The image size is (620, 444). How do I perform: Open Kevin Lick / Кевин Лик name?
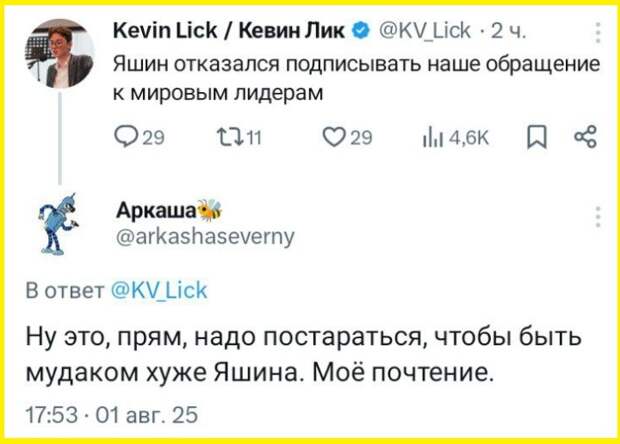[230, 32]
